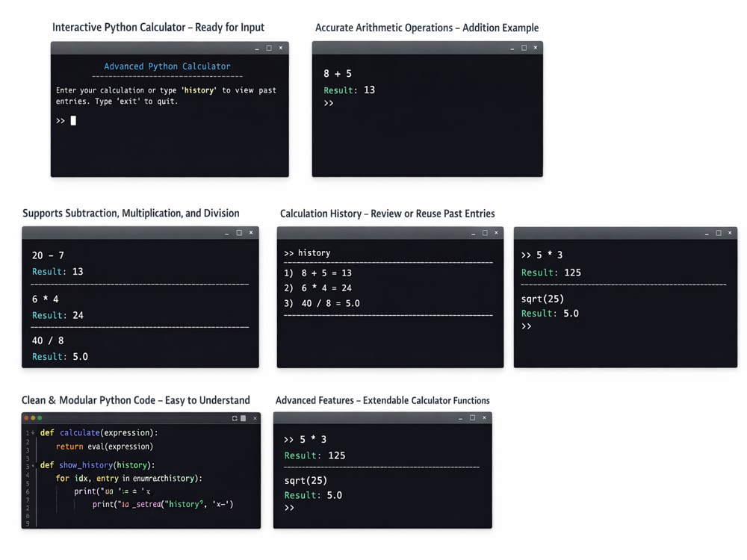747x560 pixels.
Task: Minimize the window showing 20 - 7
Action: tap(227, 233)
